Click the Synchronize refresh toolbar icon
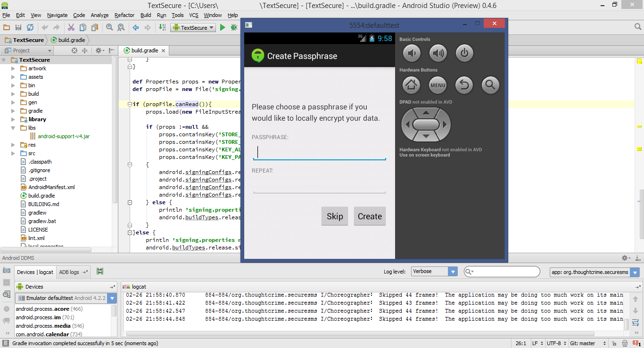Screen dimensions: 644x348 pyautogui.click(x=30, y=28)
